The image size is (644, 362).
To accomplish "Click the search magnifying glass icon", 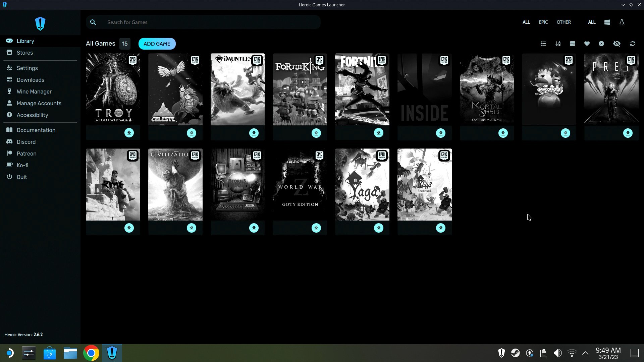I will [x=93, y=22].
